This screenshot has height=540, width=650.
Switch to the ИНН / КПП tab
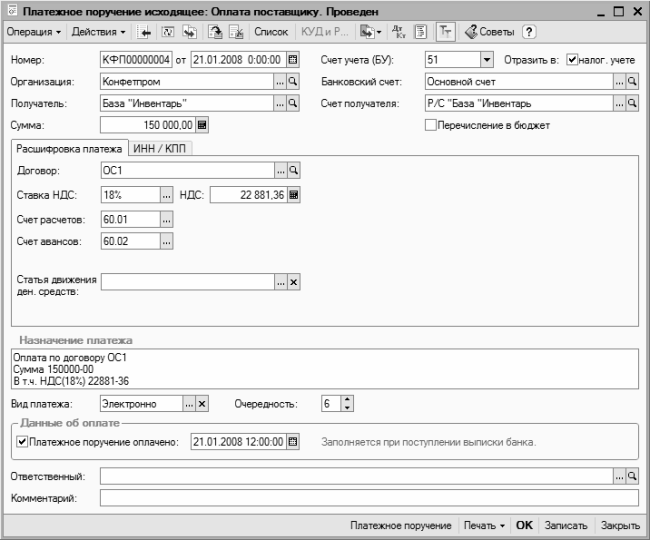(x=167, y=149)
